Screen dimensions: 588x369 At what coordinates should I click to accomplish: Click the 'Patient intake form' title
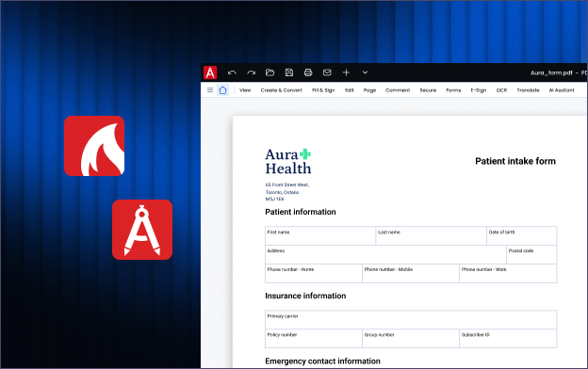pos(515,161)
